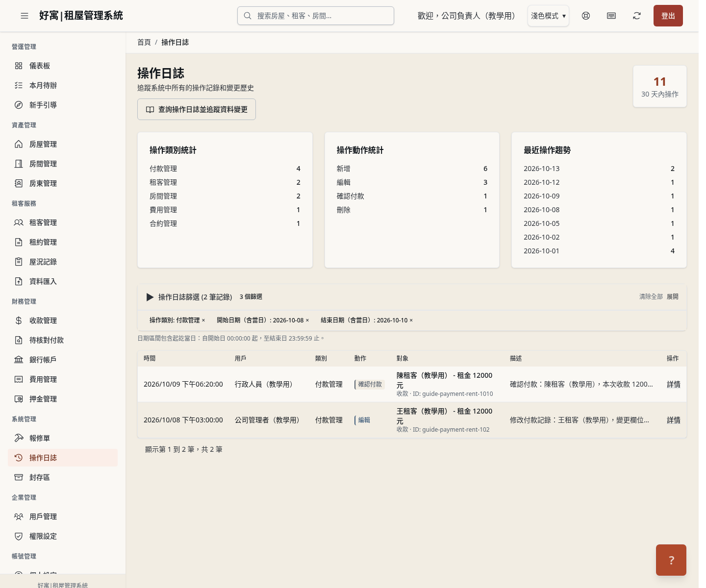Screen dimensions: 706x588
Task: Open 屋況記錄 sidebar item
Action: 63,262
